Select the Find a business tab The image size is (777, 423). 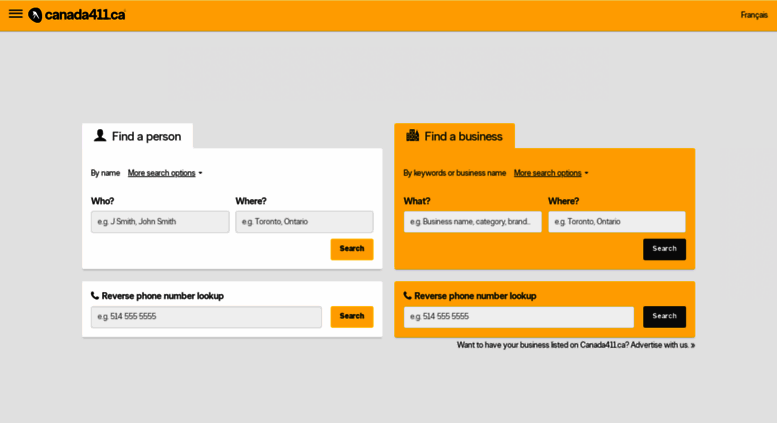click(x=454, y=136)
